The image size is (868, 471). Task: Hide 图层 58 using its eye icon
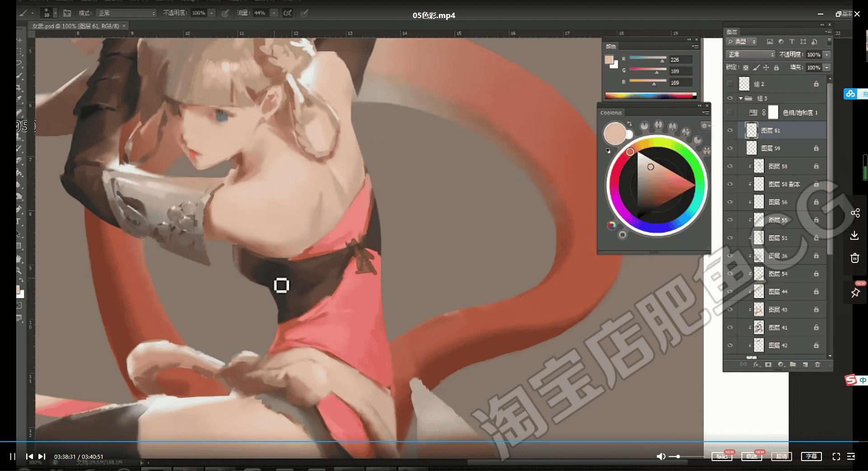[x=730, y=166]
